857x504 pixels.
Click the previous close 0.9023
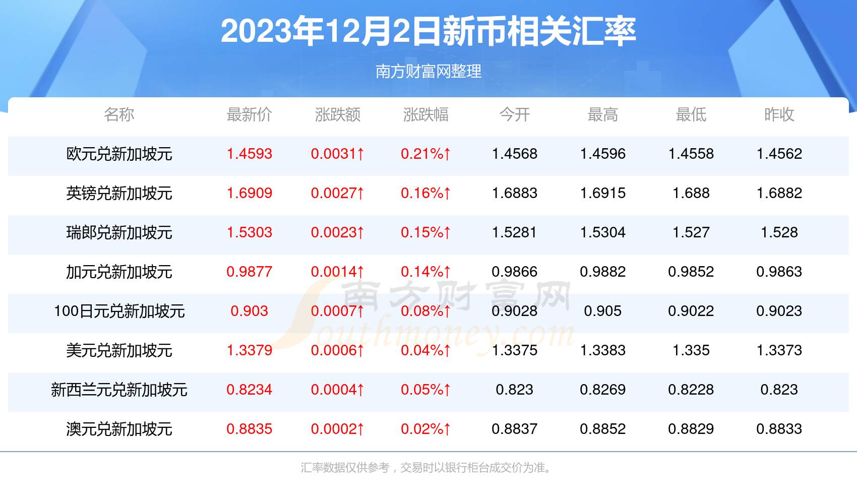779,311
